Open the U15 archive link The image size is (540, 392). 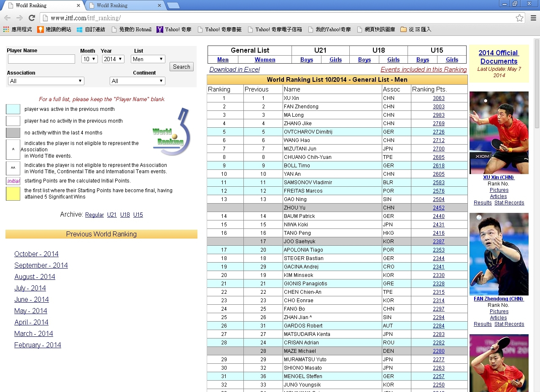coord(138,215)
